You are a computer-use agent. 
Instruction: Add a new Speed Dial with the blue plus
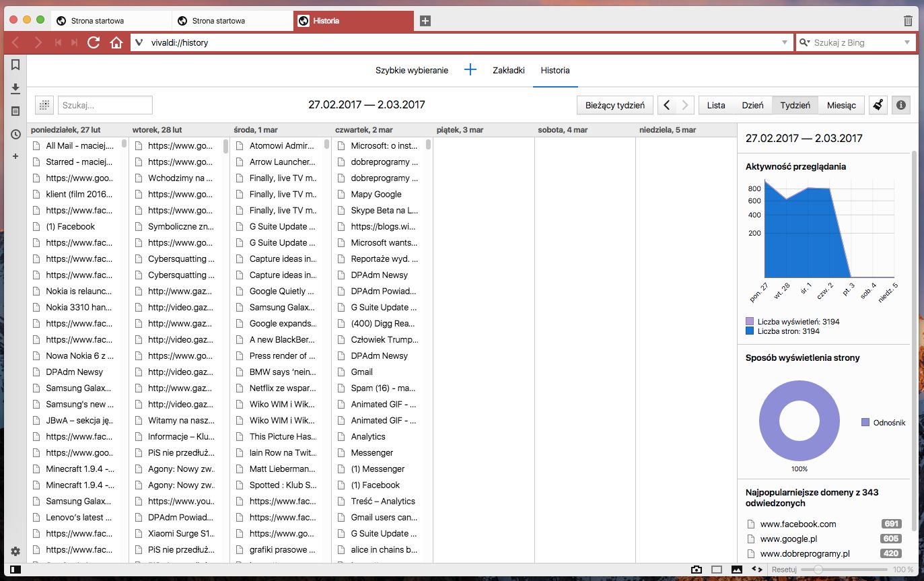(470, 70)
